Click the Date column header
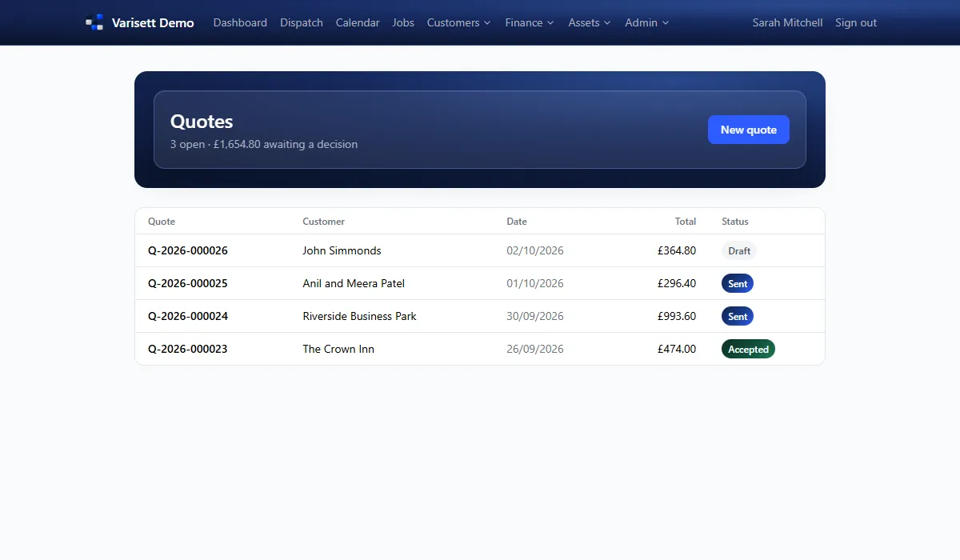This screenshot has width=960, height=560. [517, 221]
